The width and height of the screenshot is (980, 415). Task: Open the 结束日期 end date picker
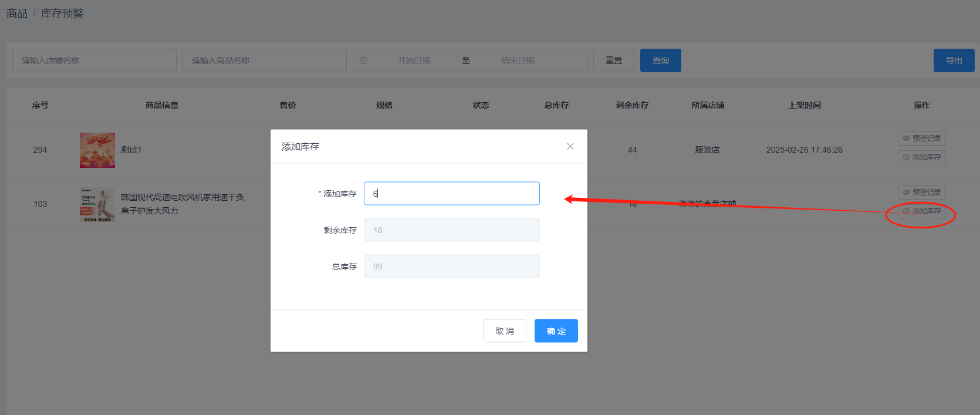[x=517, y=60]
